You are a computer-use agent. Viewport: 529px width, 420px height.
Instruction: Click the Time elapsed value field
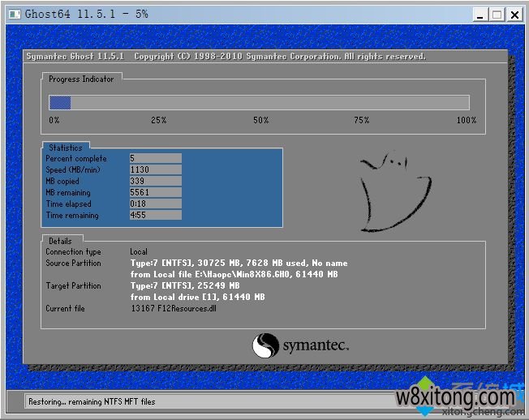click(155, 204)
